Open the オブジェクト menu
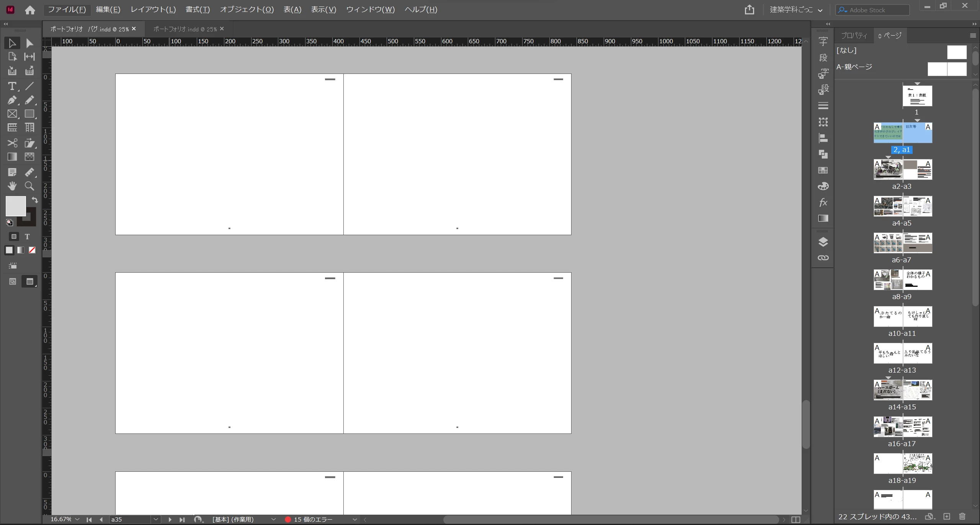Screen dimensions: 980x525 click(247, 10)
